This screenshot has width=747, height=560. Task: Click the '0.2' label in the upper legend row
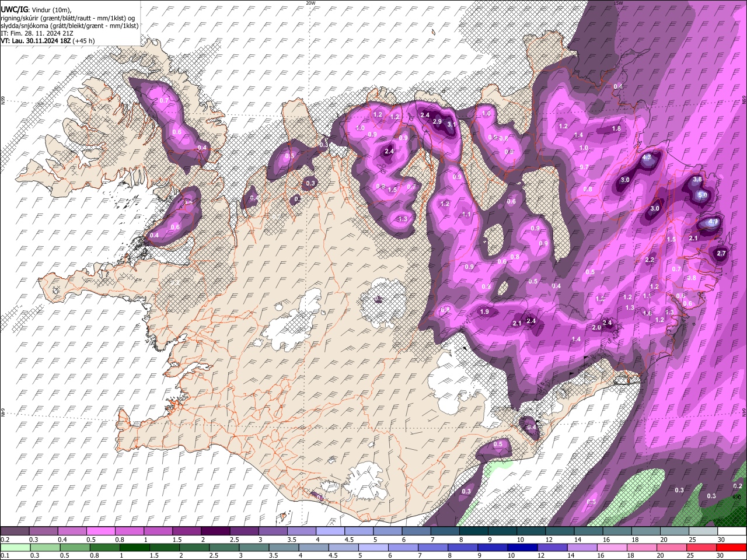point(5,540)
